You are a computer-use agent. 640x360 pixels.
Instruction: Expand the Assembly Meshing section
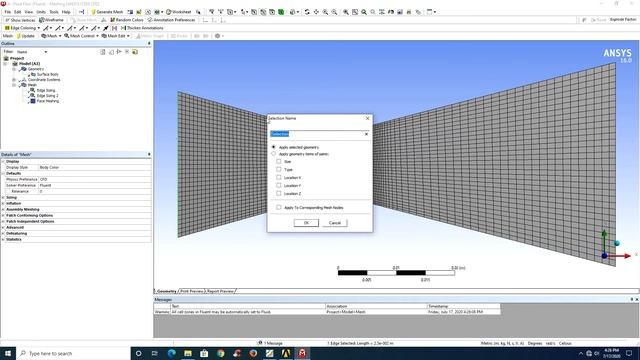tap(3, 209)
